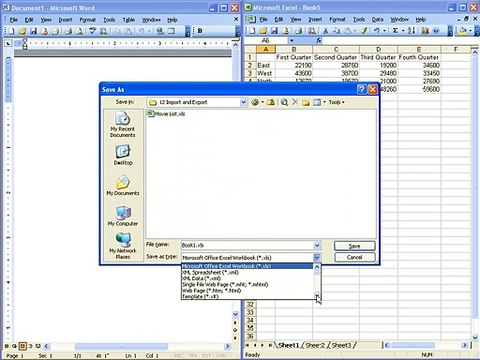Click file type list scroll up arrow
480x360 pixels.
click(x=317, y=267)
